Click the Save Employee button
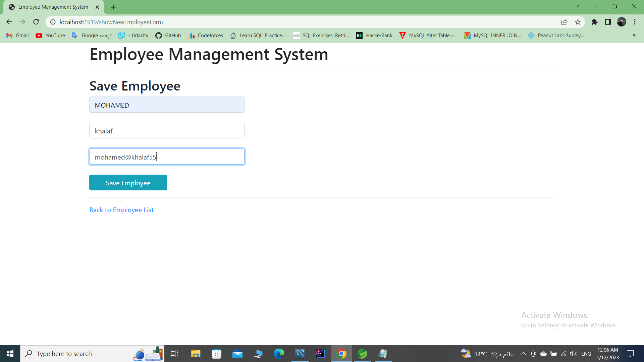 (128, 183)
